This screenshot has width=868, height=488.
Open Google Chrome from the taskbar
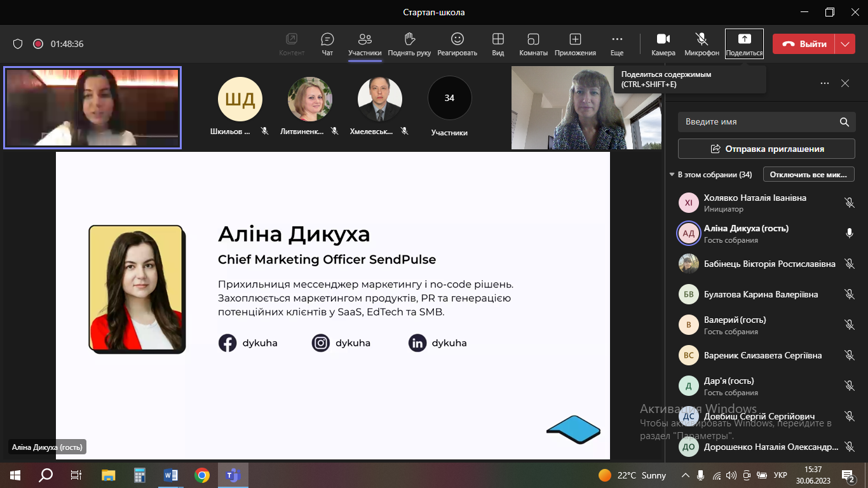(202, 475)
